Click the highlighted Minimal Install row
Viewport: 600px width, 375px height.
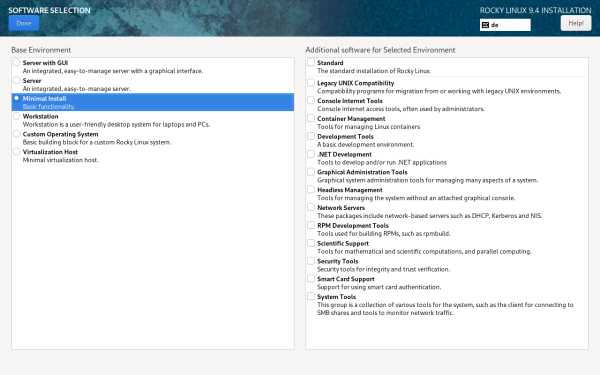pyautogui.click(x=153, y=102)
